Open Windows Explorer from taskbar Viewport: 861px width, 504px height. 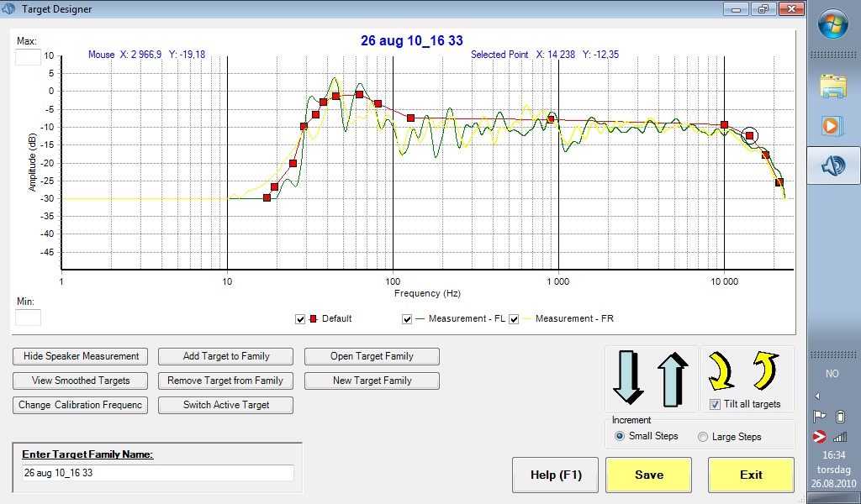tap(833, 86)
